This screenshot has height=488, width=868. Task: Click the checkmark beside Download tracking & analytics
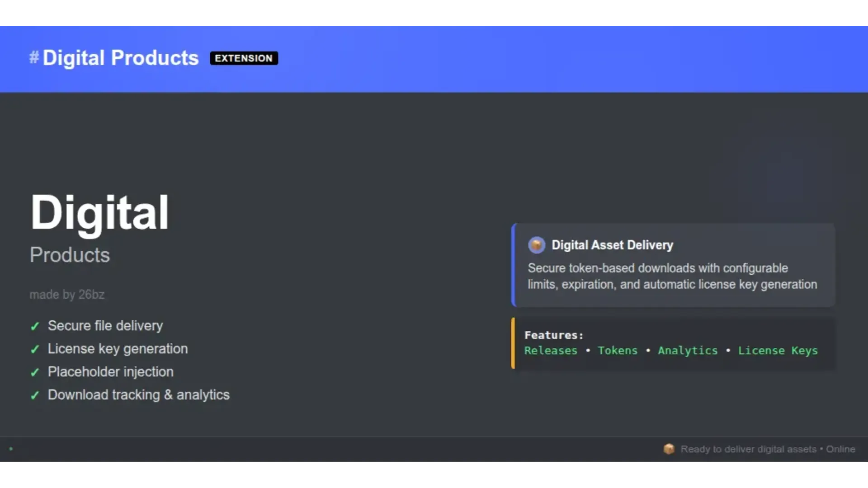35,395
